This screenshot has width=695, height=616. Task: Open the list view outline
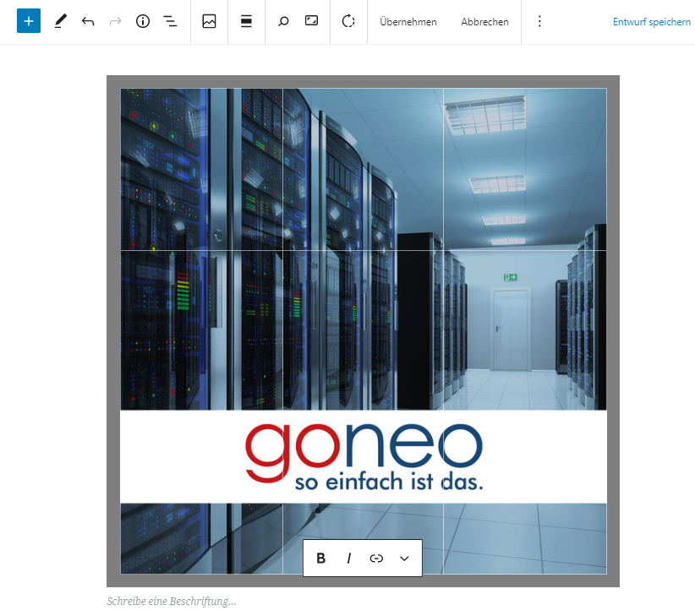coord(170,21)
